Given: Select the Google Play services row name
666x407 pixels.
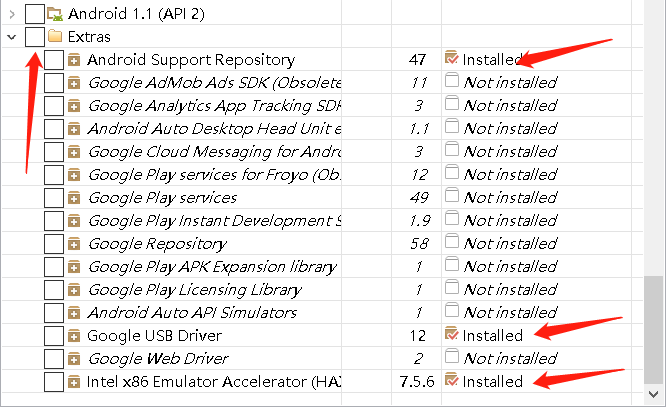Looking at the screenshot, I should pos(162,198).
